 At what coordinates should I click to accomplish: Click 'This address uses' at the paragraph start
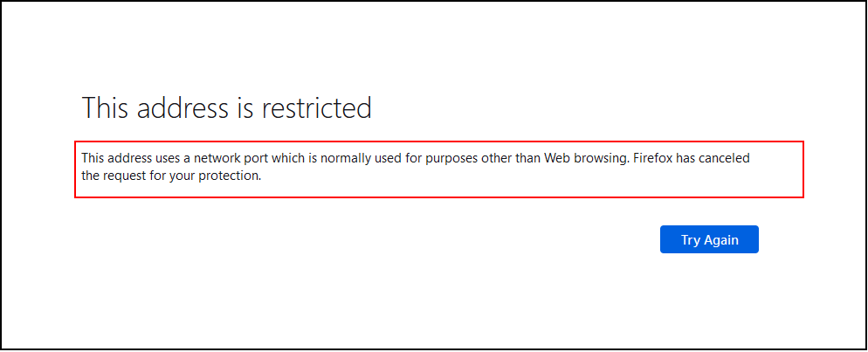[x=128, y=159]
